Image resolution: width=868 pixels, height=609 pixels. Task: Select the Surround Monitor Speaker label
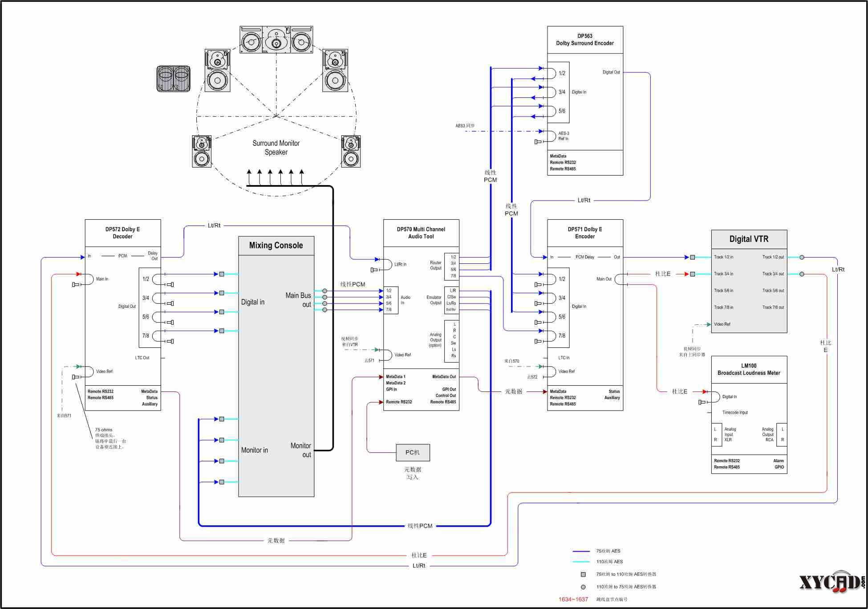[x=276, y=148]
